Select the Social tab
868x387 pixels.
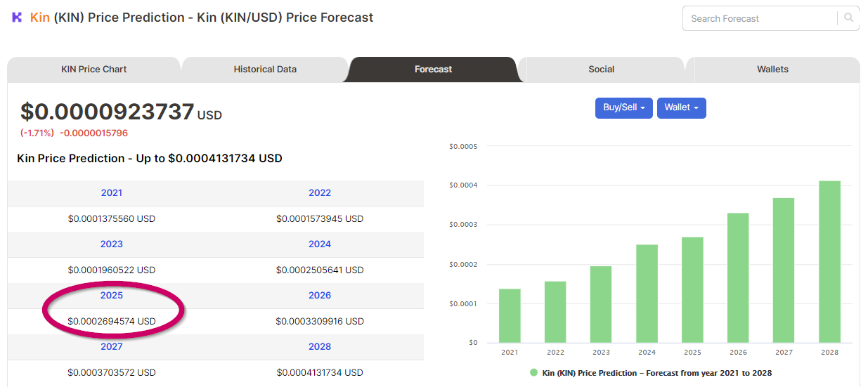click(x=602, y=70)
